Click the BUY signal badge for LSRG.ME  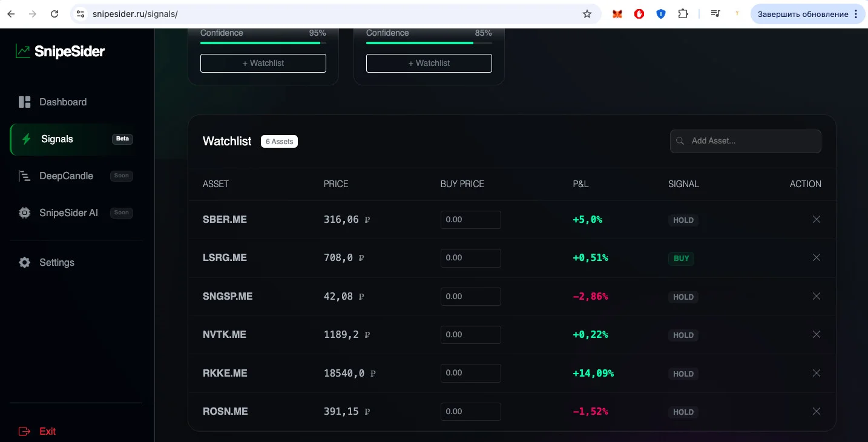pyautogui.click(x=682, y=259)
